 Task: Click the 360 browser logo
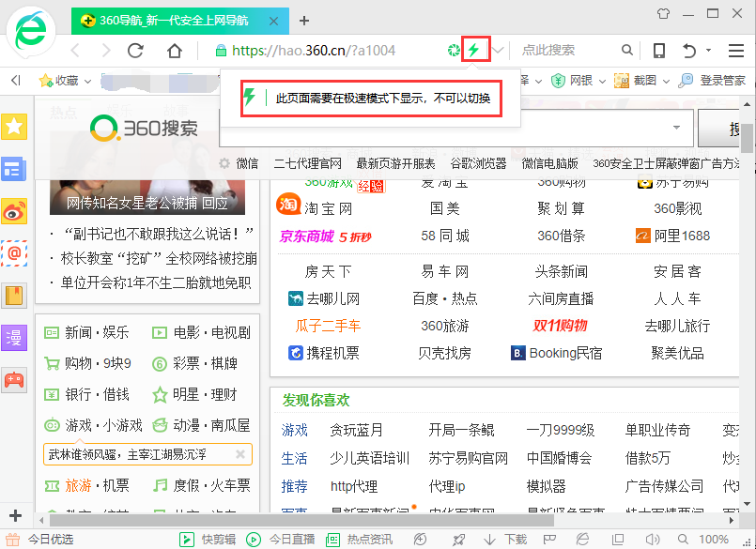pos(30,30)
